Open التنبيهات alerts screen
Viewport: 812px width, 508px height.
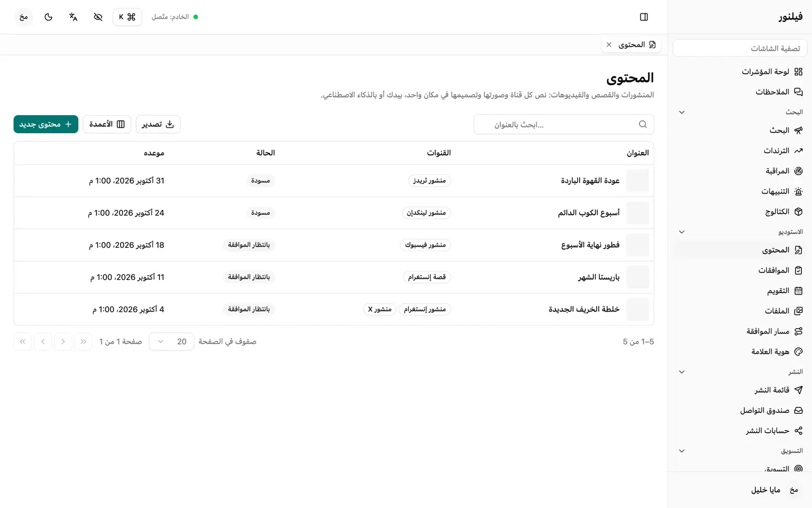pyautogui.click(x=740, y=191)
